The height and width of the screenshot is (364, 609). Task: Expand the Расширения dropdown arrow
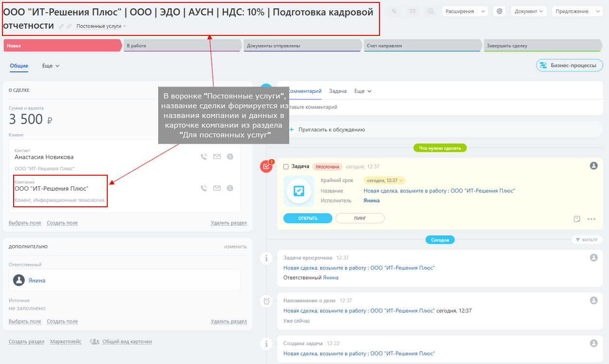483,11
